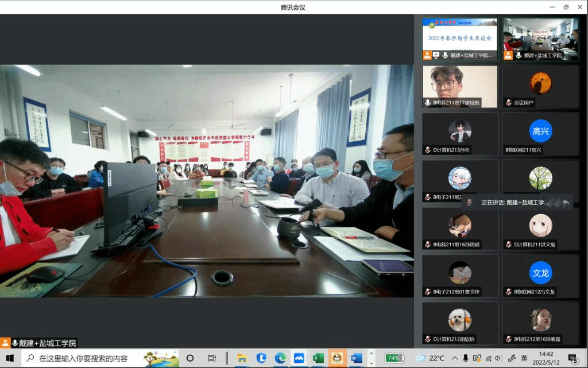Open Microsoft Edge from the taskbar
588x368 pixels.
pyautogui.click(x=280, y=358)
